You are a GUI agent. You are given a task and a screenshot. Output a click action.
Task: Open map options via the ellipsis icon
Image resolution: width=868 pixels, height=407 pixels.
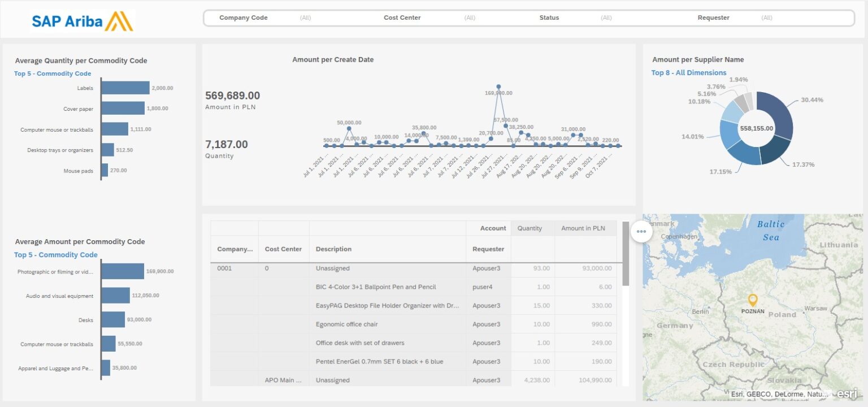coord(641,231)
